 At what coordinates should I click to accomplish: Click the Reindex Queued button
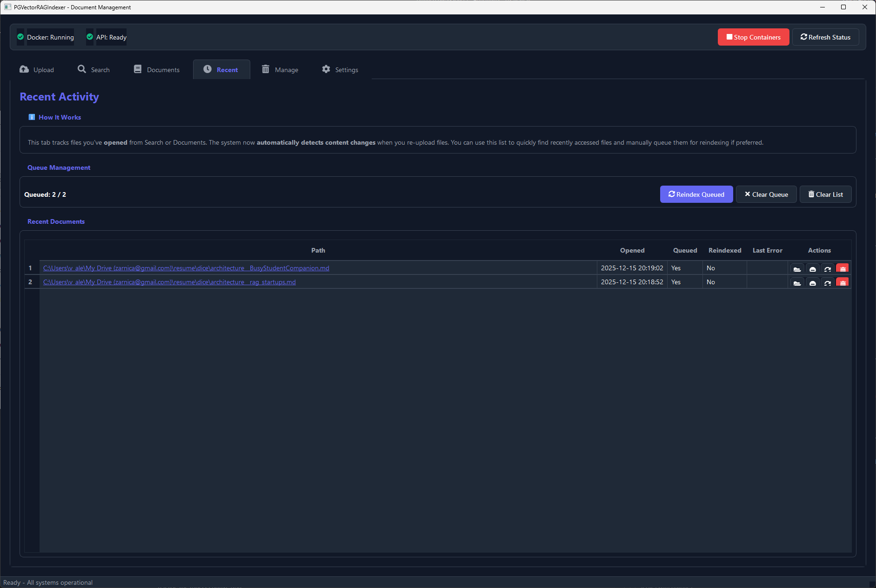click(696, 194)
